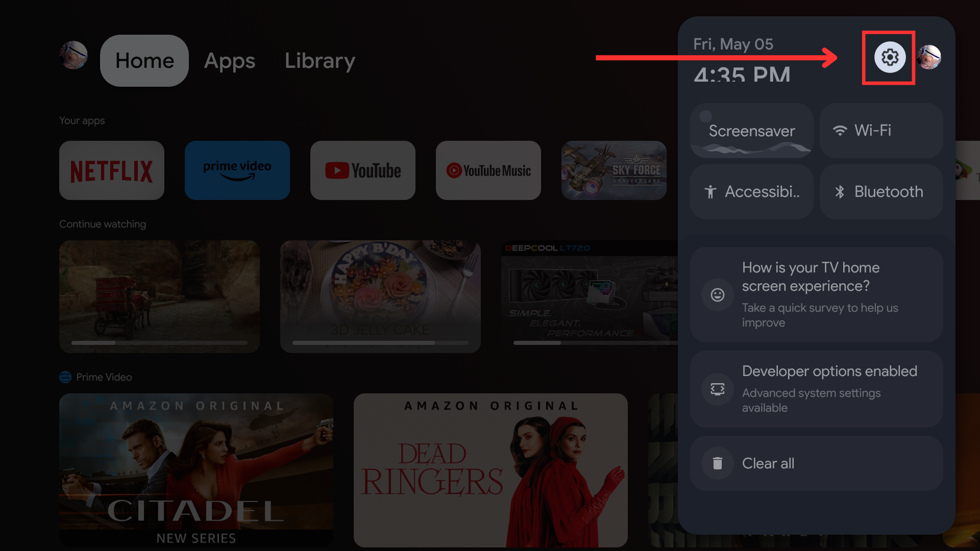Open the Prime Video app tile

click(x=237, y=170)
